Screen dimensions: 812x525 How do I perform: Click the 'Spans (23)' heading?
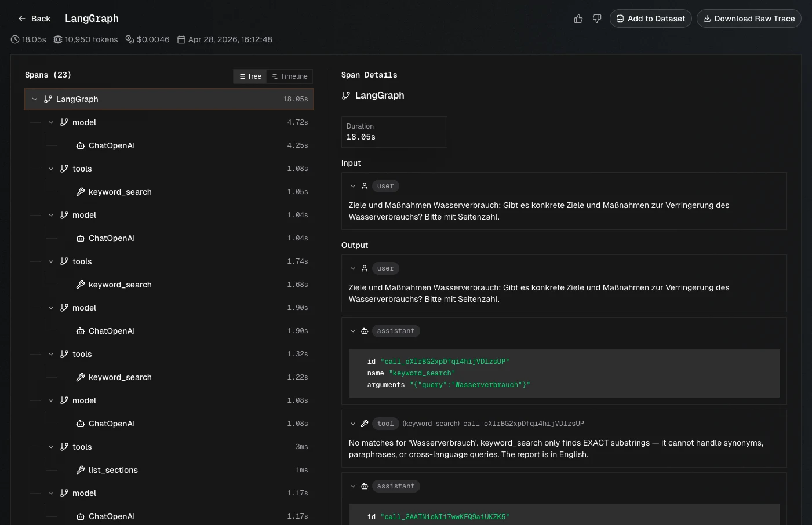tap(48, 75)
